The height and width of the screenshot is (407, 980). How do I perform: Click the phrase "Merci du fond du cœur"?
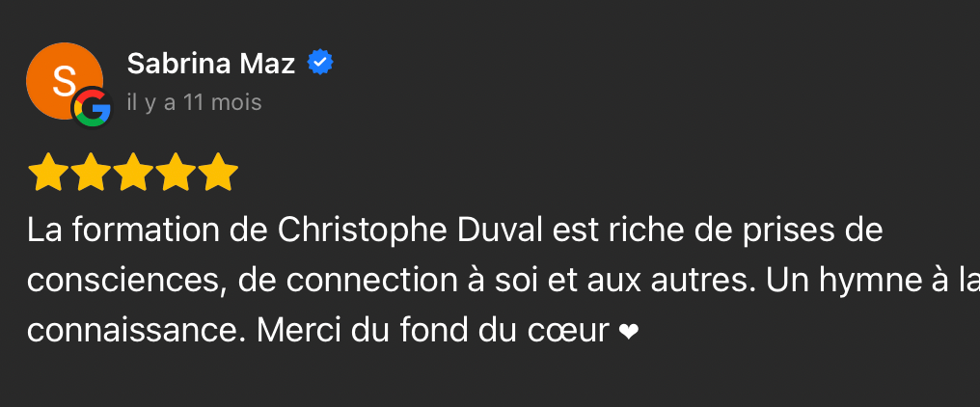[433, 332]
